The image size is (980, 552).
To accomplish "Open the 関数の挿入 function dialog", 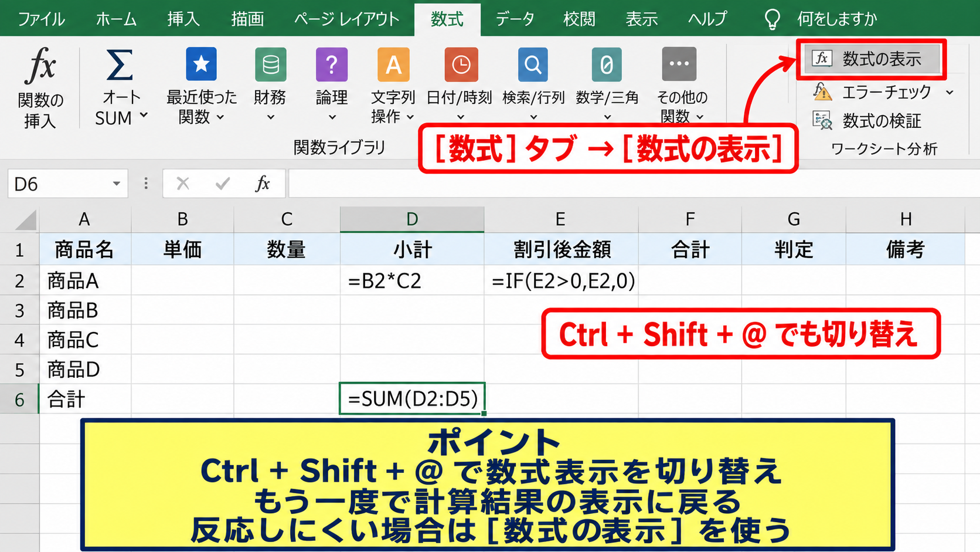I will coord(40,87).
